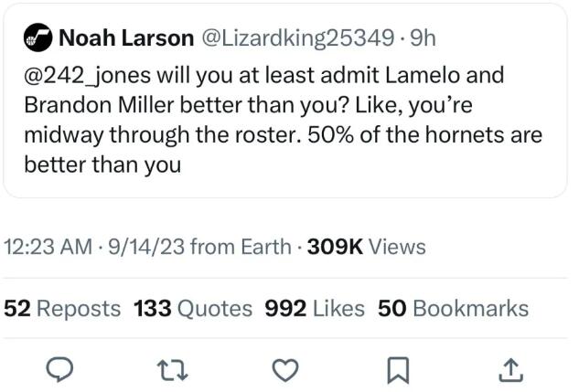579x392 pixels.
Task: Open Noah Larson's profile name link
Action: (x=126, y=39)
